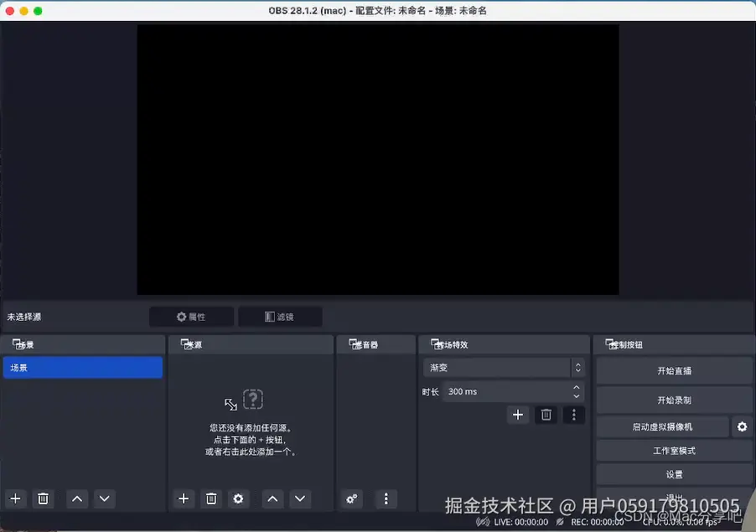Open advanced audio properties gear in the mixer
756x532 pixels.
click(352, 498)
